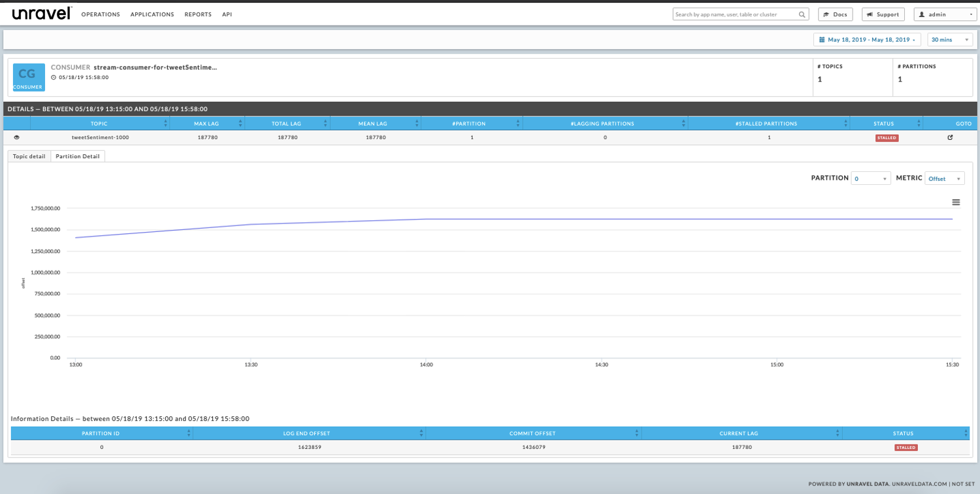
Task: Open the Partition dropdown
Action: [870, 178]
